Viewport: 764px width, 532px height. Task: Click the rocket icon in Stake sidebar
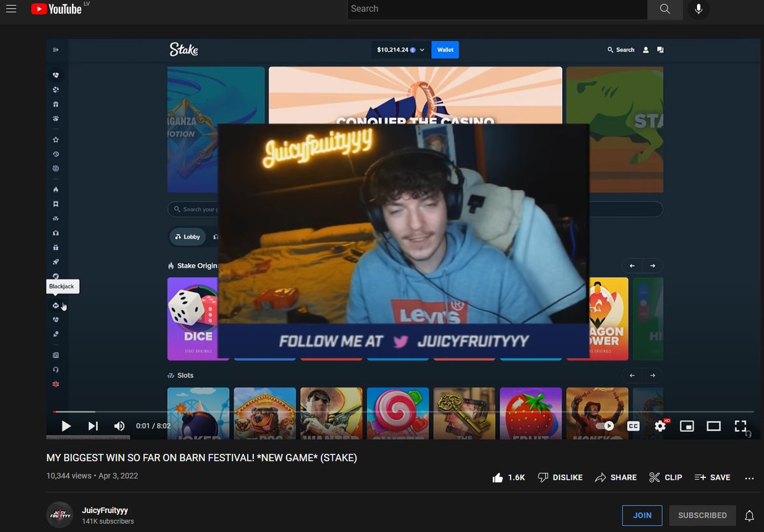tap(56, 262)
